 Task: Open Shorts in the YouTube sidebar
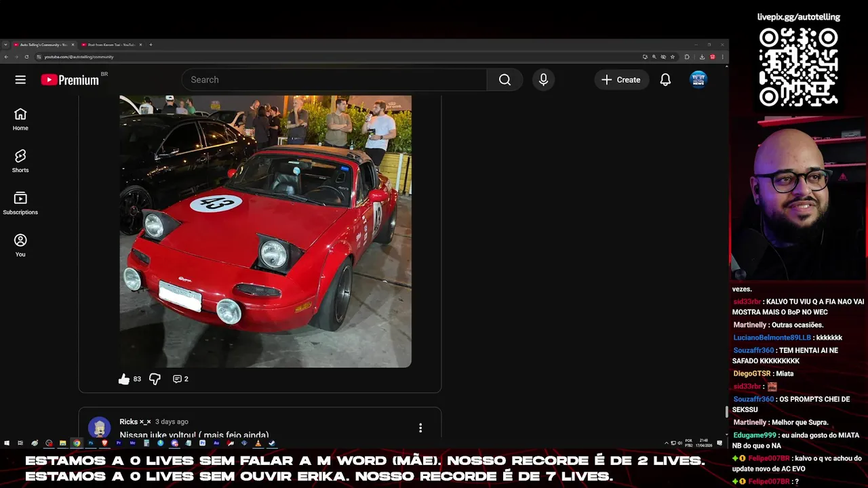[x=20, y=161]
